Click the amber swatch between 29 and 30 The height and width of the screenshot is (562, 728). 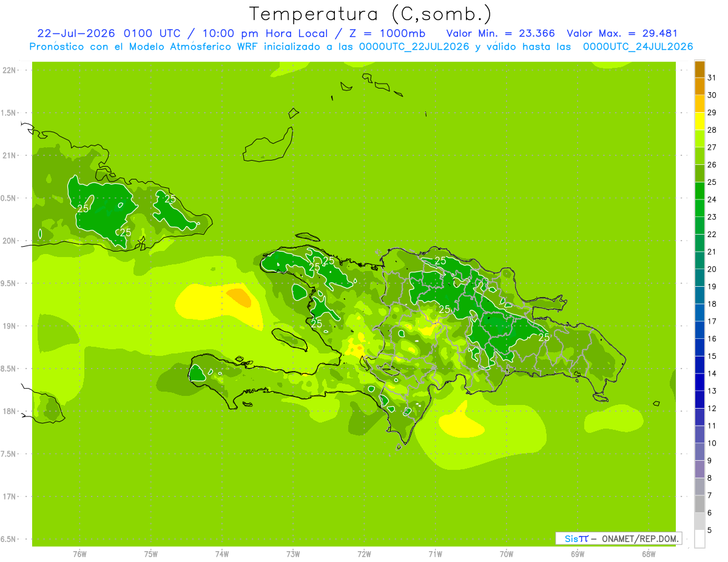click(699, 104)
